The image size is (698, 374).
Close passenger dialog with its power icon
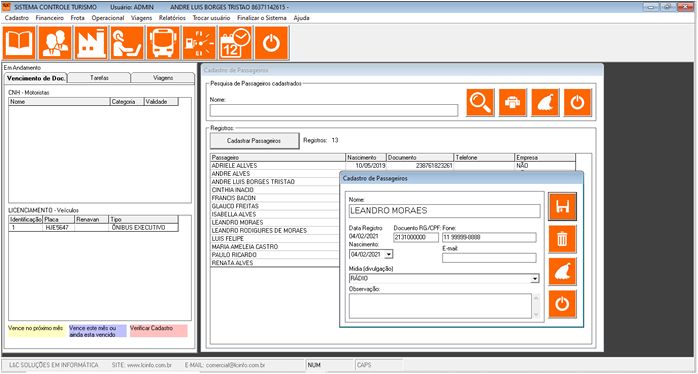point(563,304)
